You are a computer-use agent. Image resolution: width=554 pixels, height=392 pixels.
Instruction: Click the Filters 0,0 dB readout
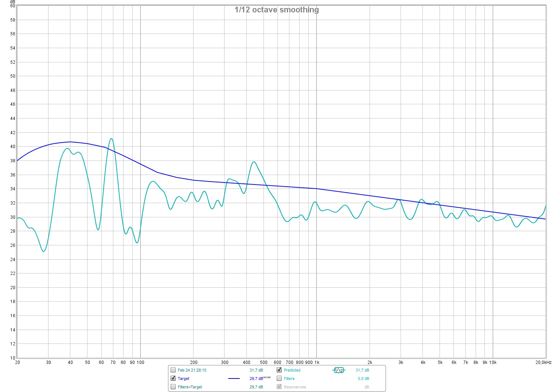363,379
